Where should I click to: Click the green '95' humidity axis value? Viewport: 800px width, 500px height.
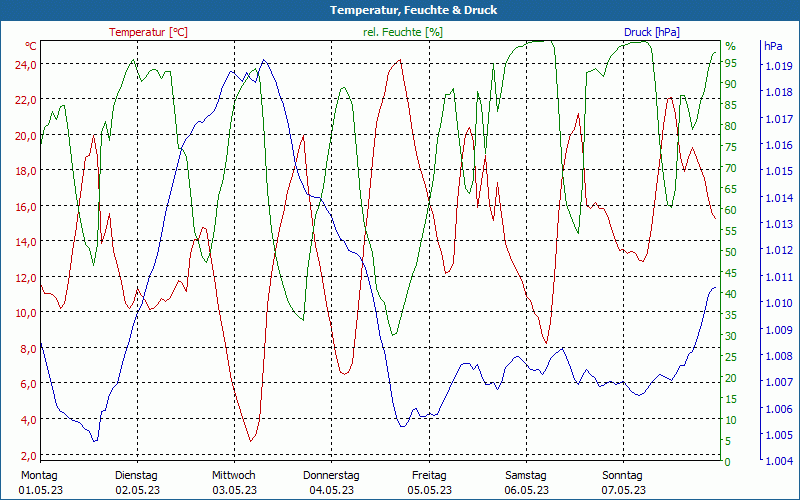point(731,63)
